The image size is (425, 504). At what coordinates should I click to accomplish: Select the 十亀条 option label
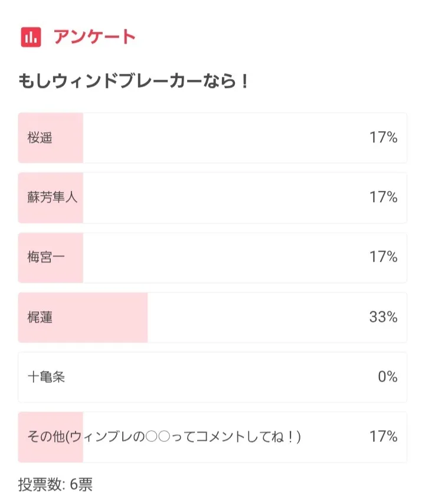(x=46, y=377)
